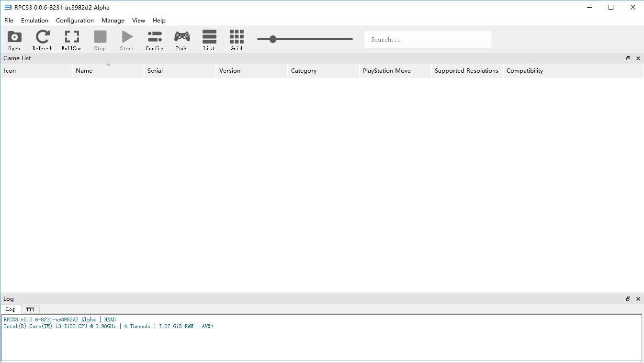This screenshot has width=644, height=363.
Task: Open the View menu
Action: coord(138,20)
